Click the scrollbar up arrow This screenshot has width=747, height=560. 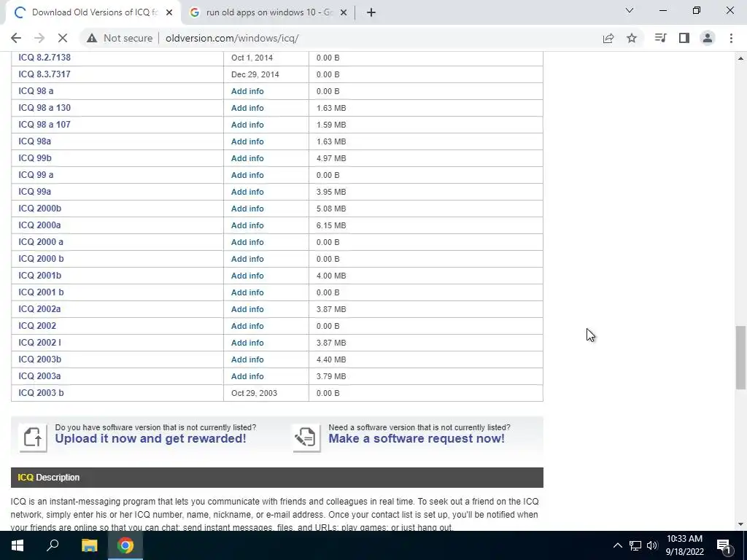[x=740, y=58]
